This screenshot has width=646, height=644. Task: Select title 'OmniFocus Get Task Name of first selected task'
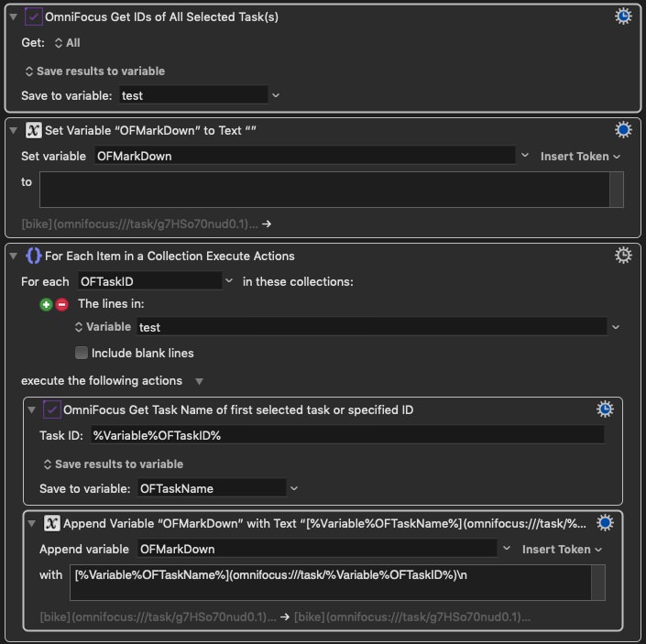coord(238,409)
